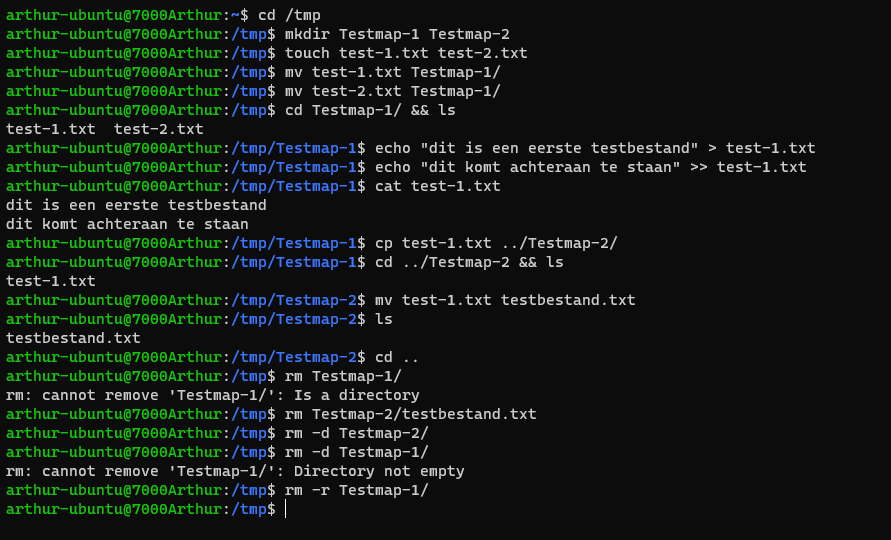Click the echo command using '>>' append
The height and width of the screenshot is (540, 891).
point(590,168)
